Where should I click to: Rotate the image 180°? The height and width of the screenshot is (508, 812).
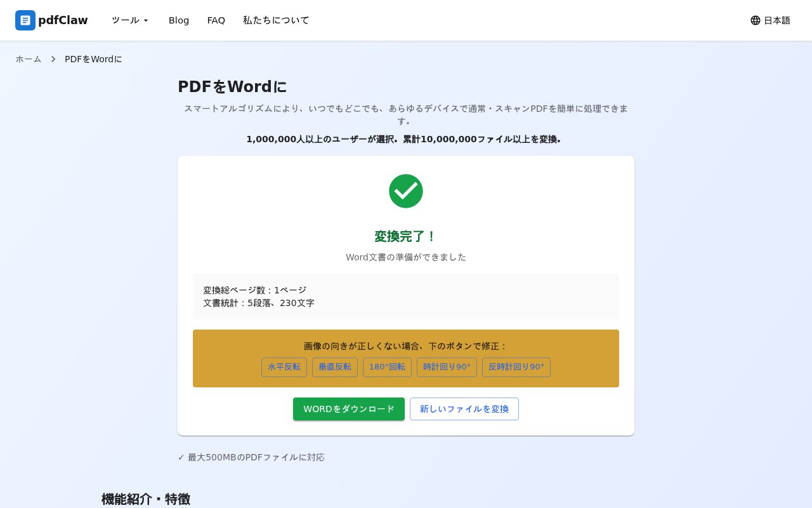387,367
